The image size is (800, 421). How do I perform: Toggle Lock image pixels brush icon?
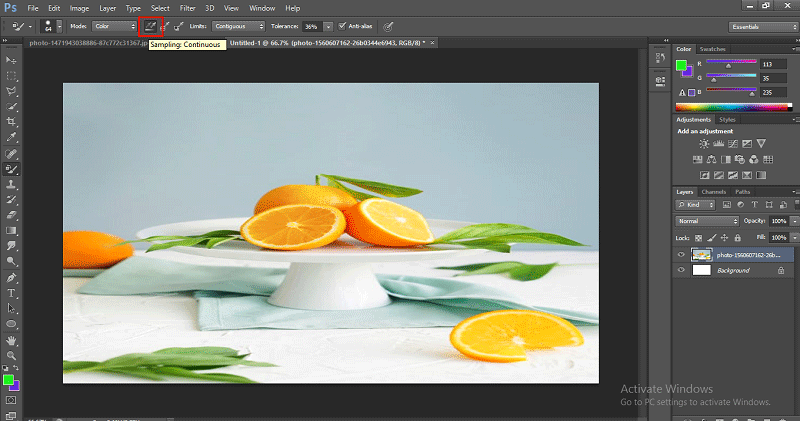click(x=711, y=238)
